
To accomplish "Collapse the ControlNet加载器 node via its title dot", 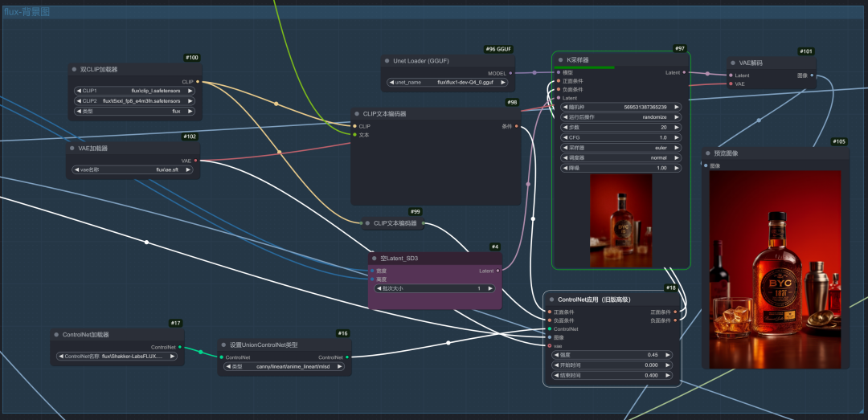I will (56, 335).
